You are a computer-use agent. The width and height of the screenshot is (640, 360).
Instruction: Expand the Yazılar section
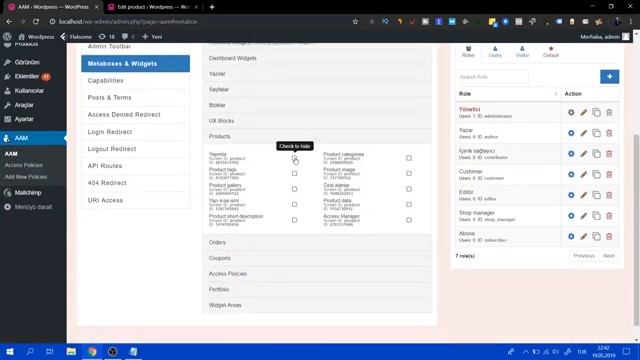[x=317, y=74]
